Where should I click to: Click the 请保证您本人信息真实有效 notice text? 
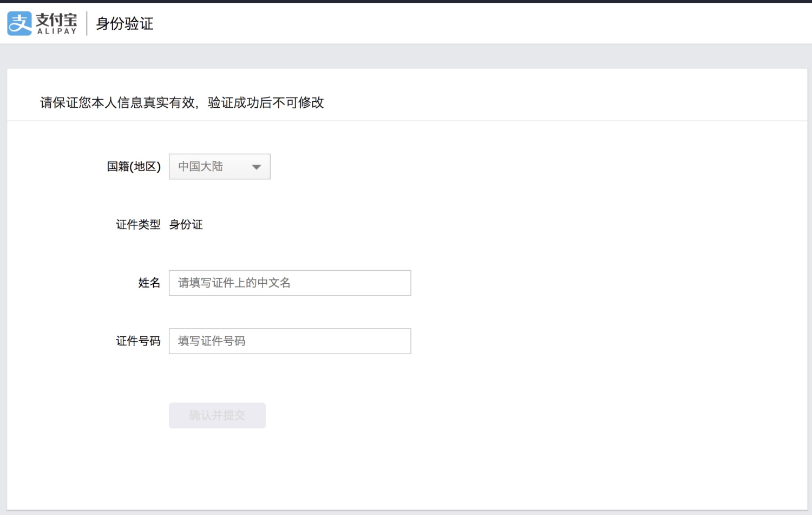[118, 103]
